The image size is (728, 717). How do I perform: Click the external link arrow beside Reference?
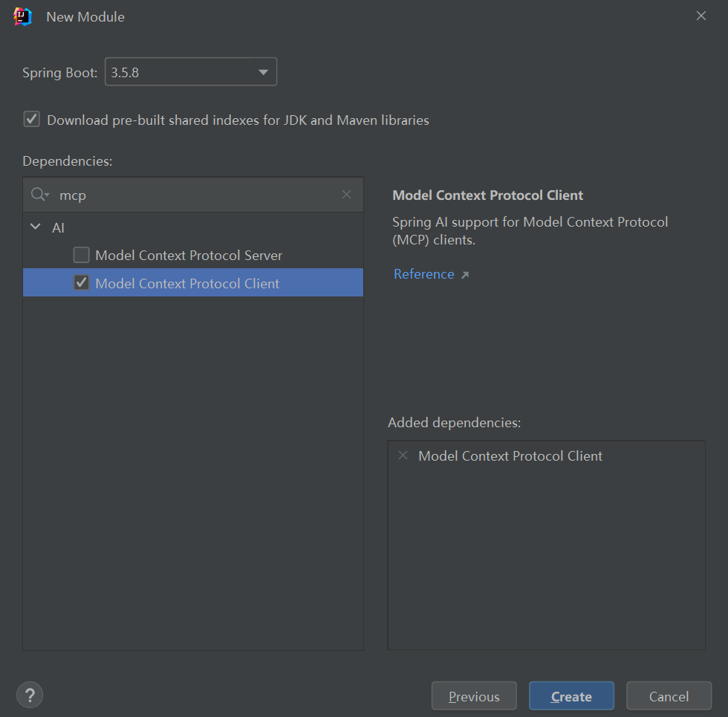point(465,275)
